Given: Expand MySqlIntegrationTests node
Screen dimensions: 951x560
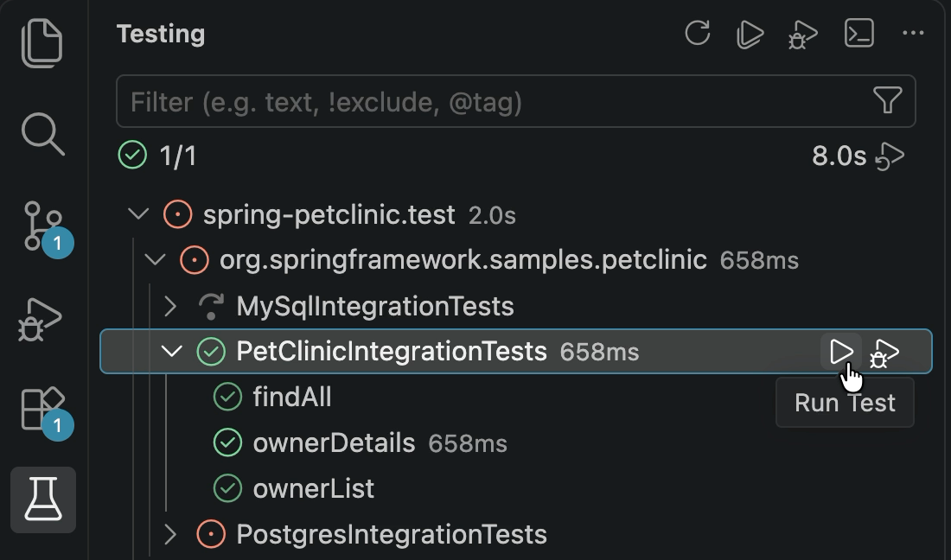Looking at the screenshot, I should pos(170,306).
